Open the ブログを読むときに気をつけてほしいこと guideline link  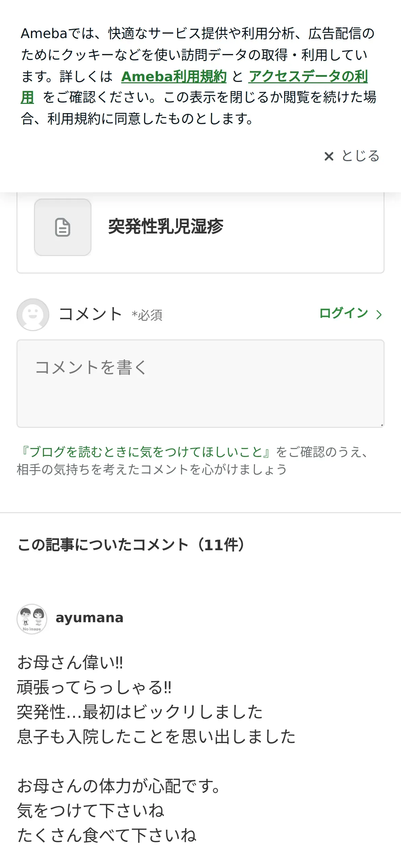tap(146, 452)
